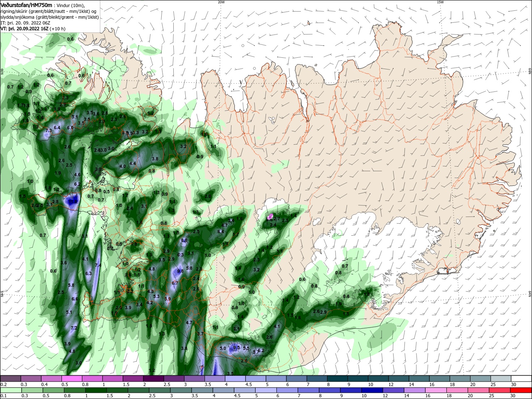The height and width of the screenshot is (399, 532).
Task: Click the dark teal swatch between 8 and 9 in the top legend row
Action: tap(338, 378)
